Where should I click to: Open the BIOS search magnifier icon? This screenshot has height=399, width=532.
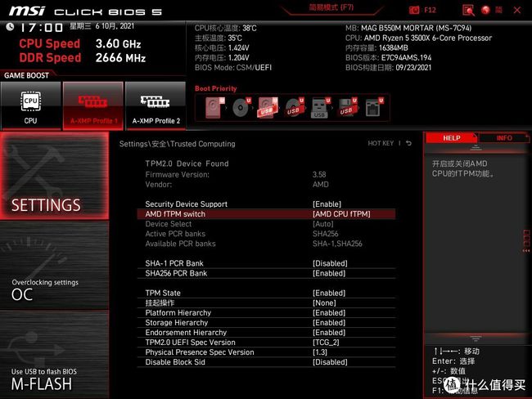coord(468,10)
